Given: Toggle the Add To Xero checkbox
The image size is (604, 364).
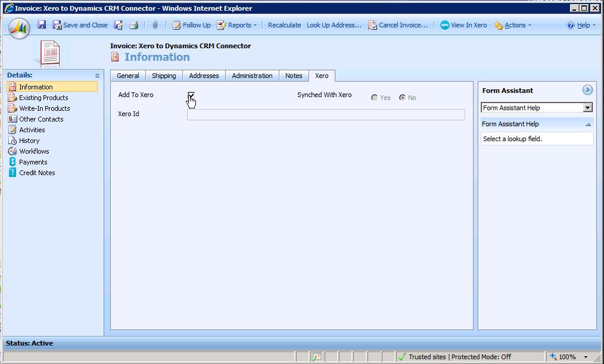Looking at the screenshot, I should pyautogui.click(x=191, y=95).
